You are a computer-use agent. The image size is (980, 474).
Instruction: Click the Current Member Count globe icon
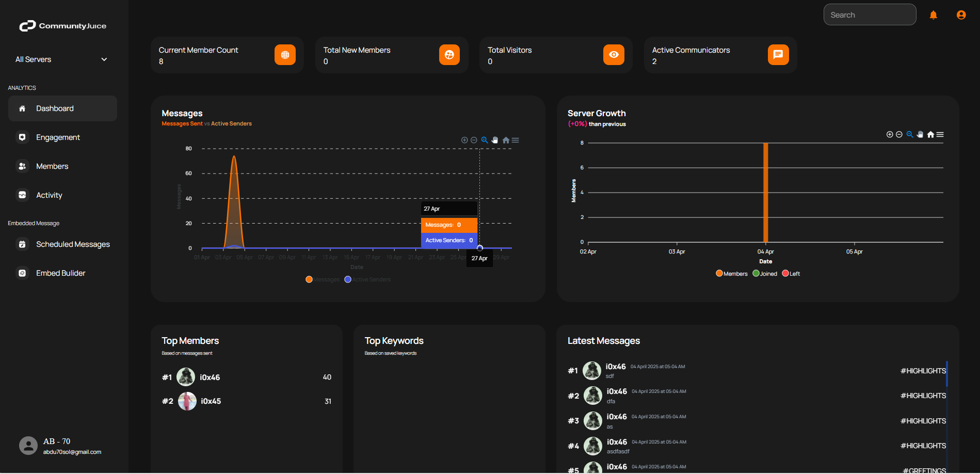285,55
